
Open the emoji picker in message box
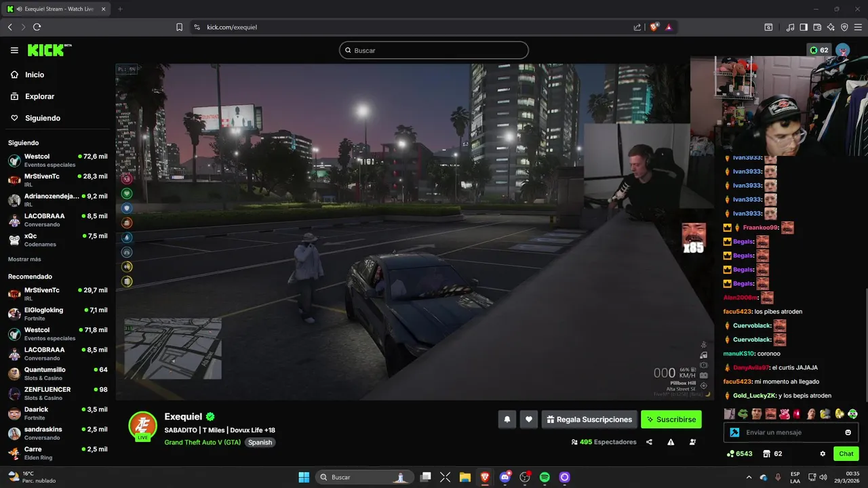(x=848, y=432)
